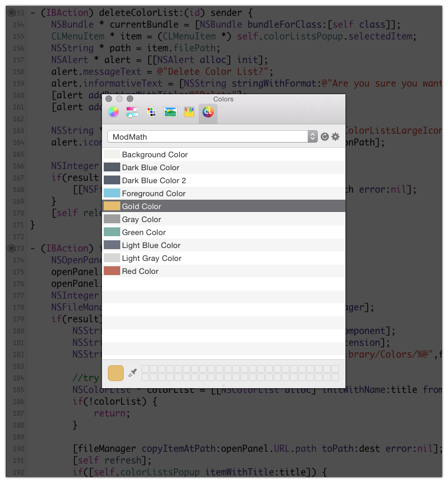
Task: Switch to the Color Wheel picker
Action: (x=114, y=112)
